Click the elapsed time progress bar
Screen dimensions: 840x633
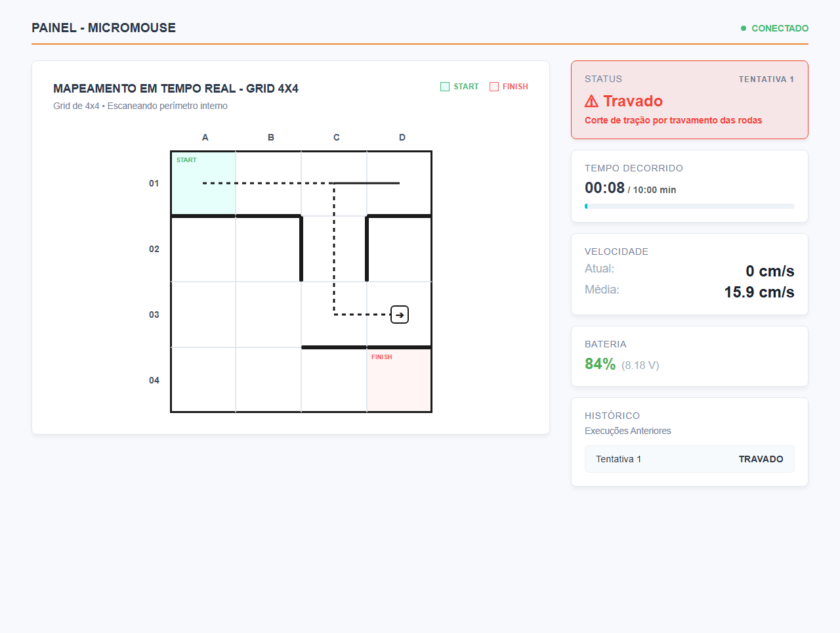(x=690, y=206)
